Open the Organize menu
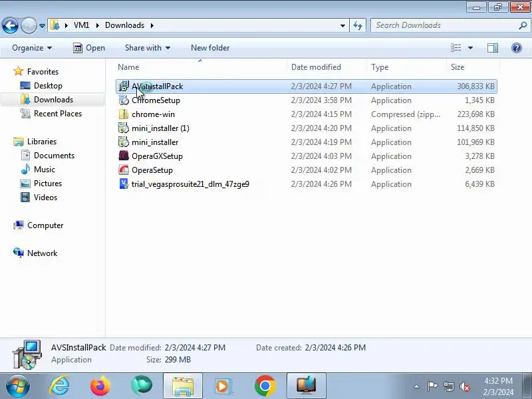The height and width of the screenshot is (399, 532). tap(32, 48)
